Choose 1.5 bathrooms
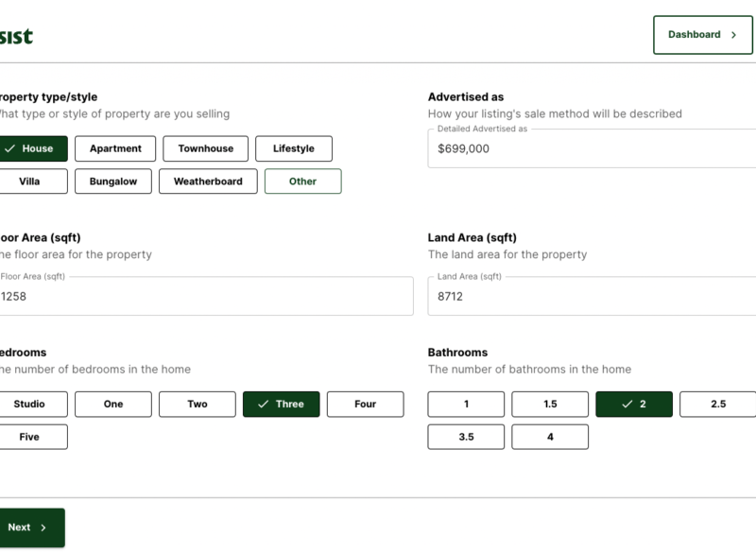 point(550,405)
